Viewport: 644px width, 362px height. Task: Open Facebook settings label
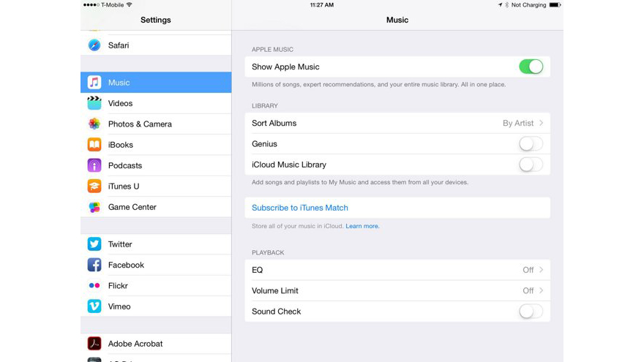pos(126,265)
